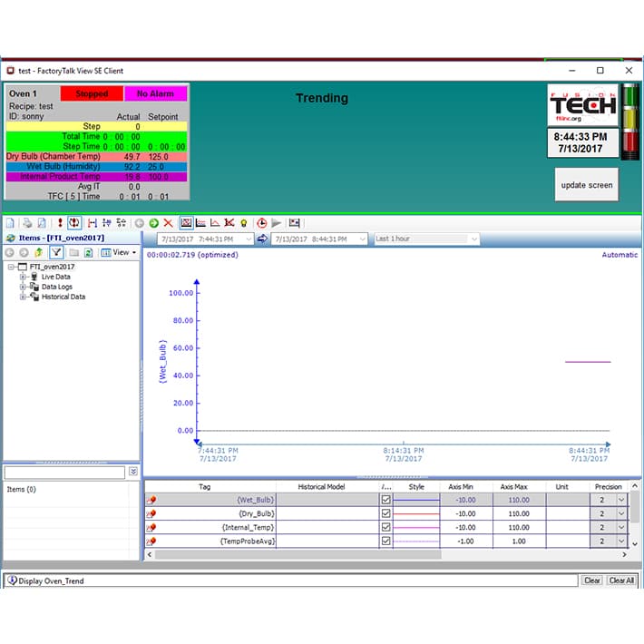
Task: Click the grey play arrow icon
Action: point(276,223)
